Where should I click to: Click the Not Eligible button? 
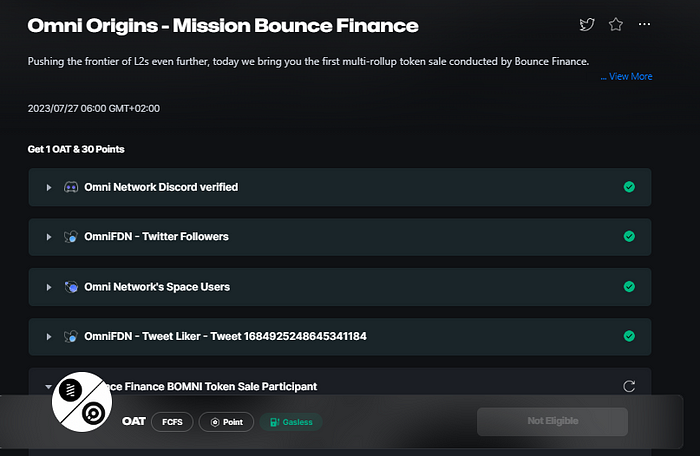552,421
